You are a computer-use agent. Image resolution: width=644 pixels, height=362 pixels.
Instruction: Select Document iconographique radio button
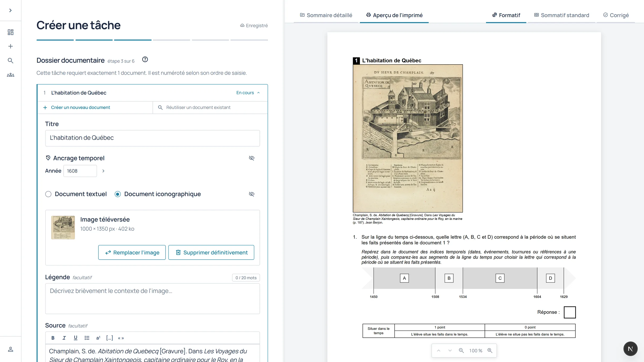coord(118,194)
